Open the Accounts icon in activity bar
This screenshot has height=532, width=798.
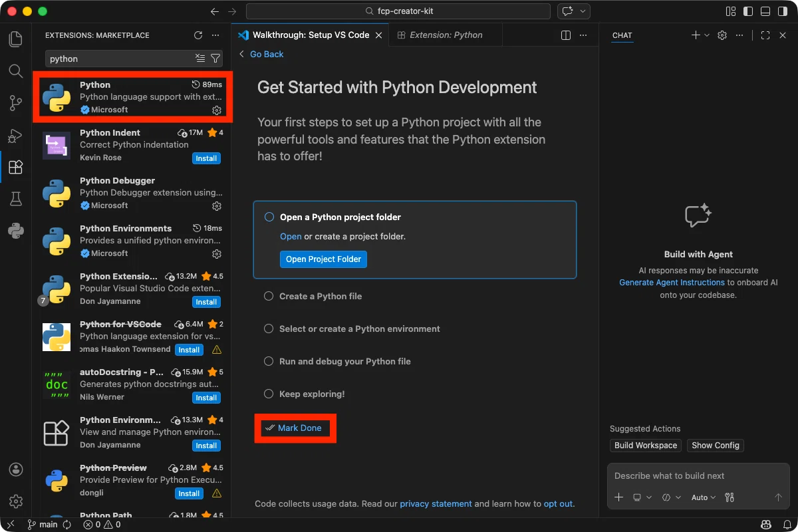pyautogui.click(x=16, y=469)
